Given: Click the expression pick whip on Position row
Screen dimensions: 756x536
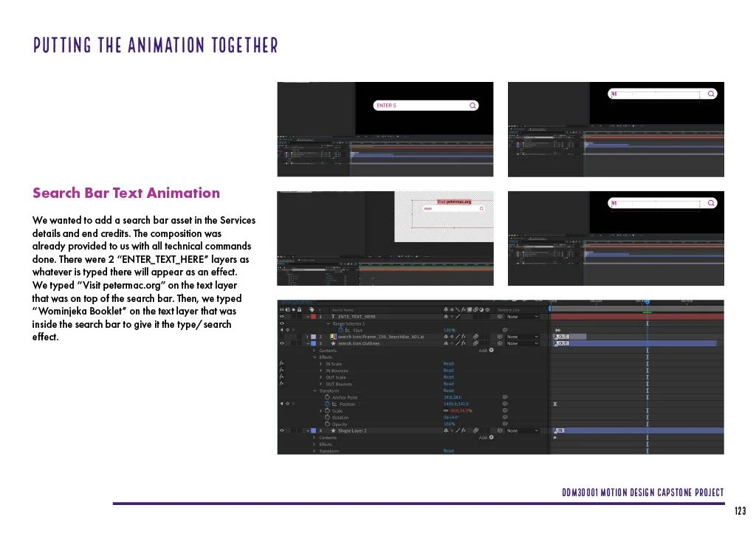Looking at the screenshot, I should [505, 404].
